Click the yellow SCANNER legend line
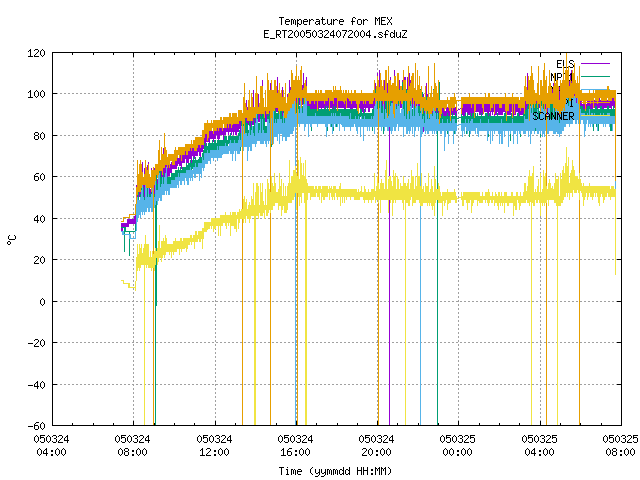 595,116
